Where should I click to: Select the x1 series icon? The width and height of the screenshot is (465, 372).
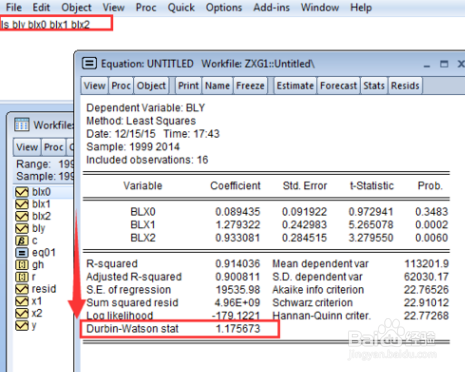22,301
